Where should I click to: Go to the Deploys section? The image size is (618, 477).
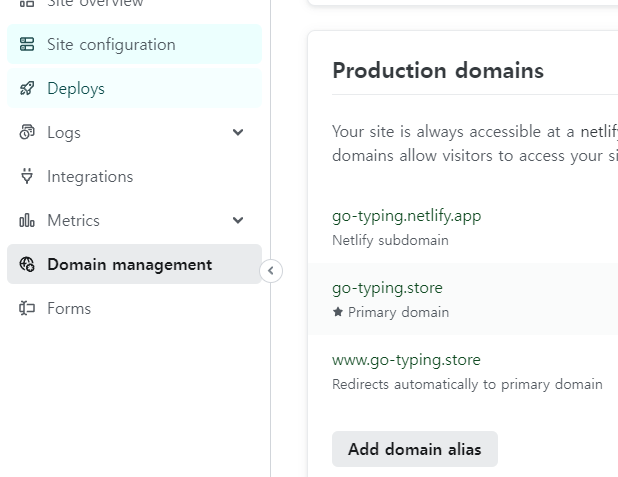(x=76, y=89)
